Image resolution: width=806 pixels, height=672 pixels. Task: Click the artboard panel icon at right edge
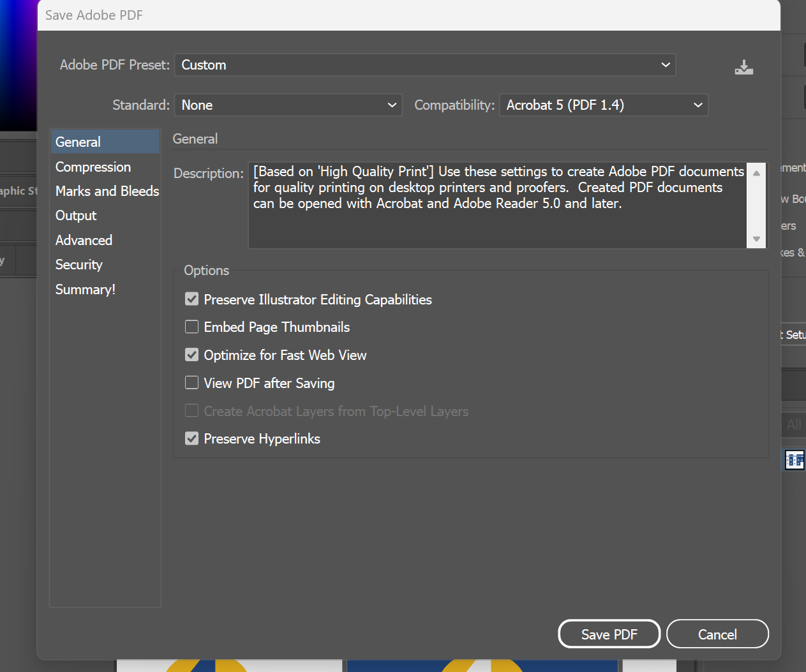[795, 459]
